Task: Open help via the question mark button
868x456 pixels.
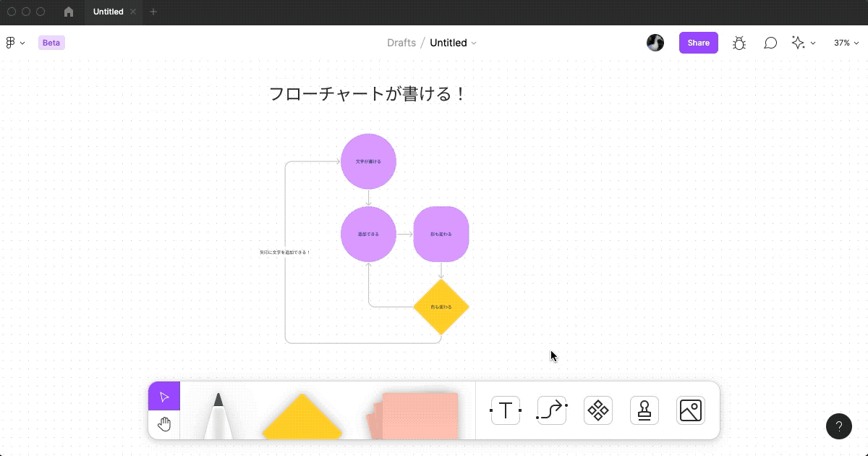Action: [x=838, y=426]
